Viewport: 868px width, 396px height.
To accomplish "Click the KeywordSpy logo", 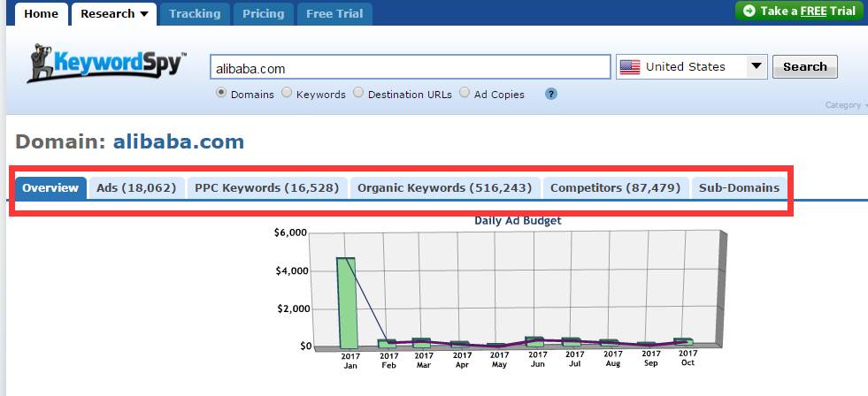I will click(x=107, y=63).
